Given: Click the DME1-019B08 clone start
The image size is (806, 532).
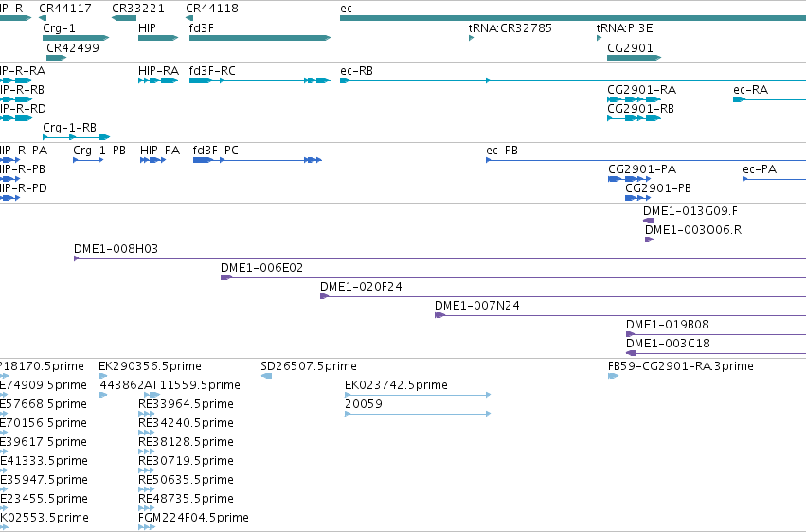Looking at the screenshot, I should pyautogui.click(x=630, y=335).
